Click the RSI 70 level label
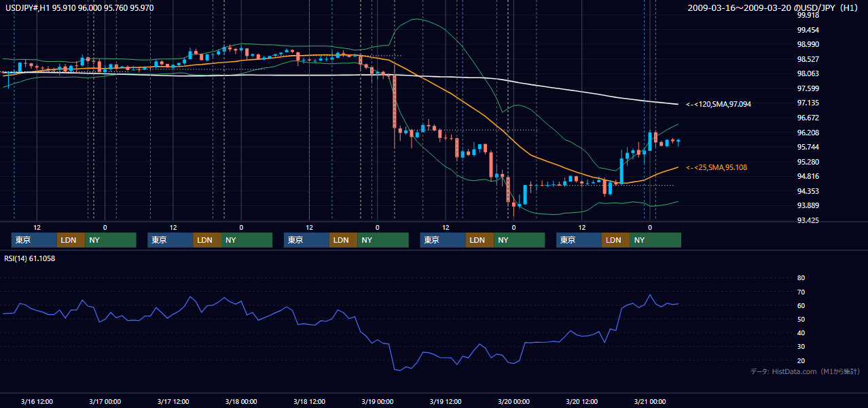 click(801, 292)
